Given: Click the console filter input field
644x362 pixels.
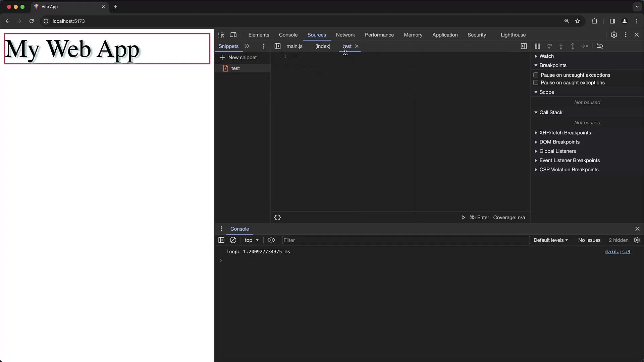Looking at the screenshot, I should [x=405, y=240].
